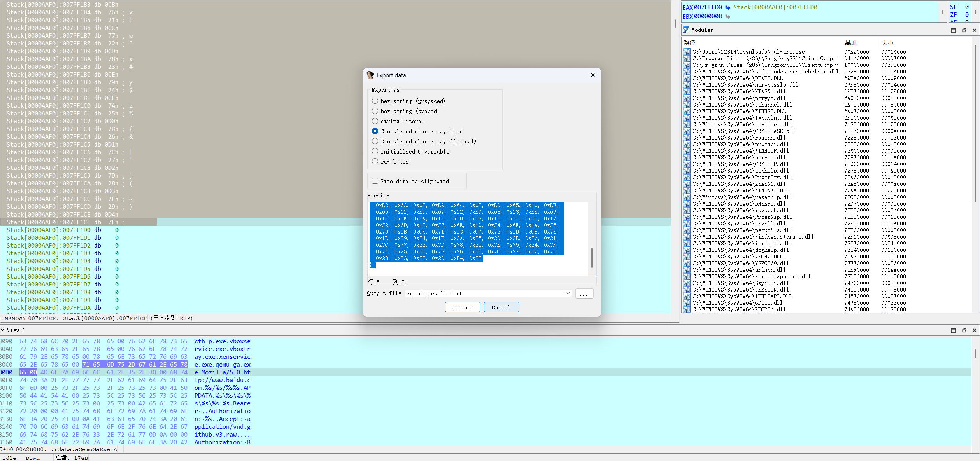Float the Hex View-1 panel
Screen dimensions: 980x461
(964, 330)
